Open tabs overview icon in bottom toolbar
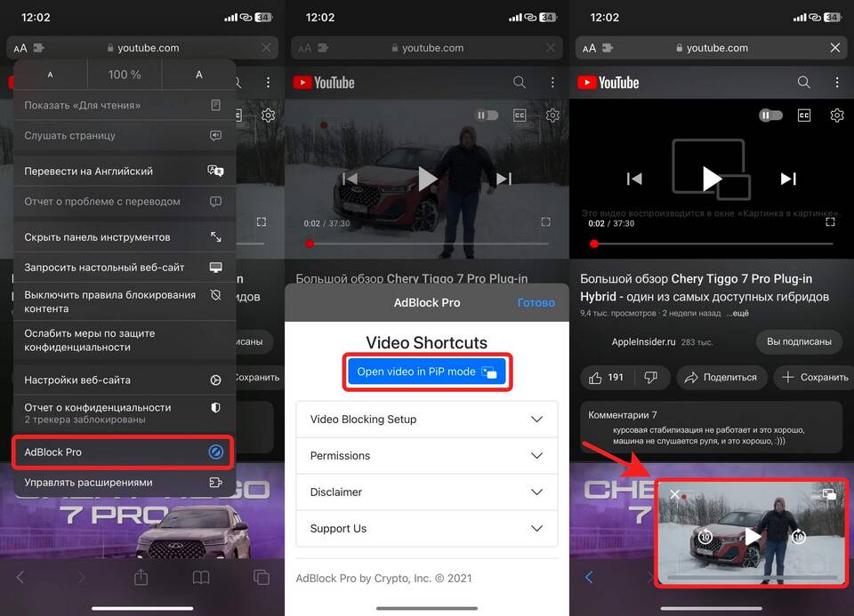The width and height of the screenshot is (854, 616). click(x=262, y=577)
